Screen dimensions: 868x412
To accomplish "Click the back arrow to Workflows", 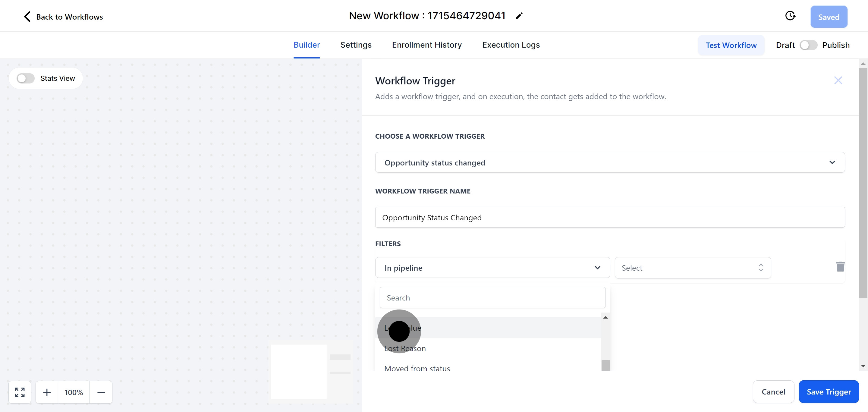I will pos(27,17).
